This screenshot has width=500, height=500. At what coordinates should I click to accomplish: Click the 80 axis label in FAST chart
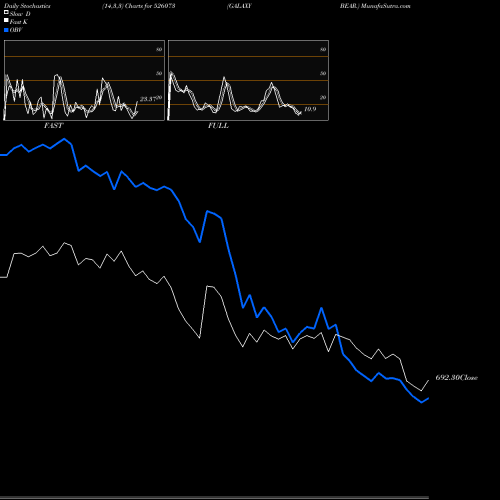click(x=159, y=49)
